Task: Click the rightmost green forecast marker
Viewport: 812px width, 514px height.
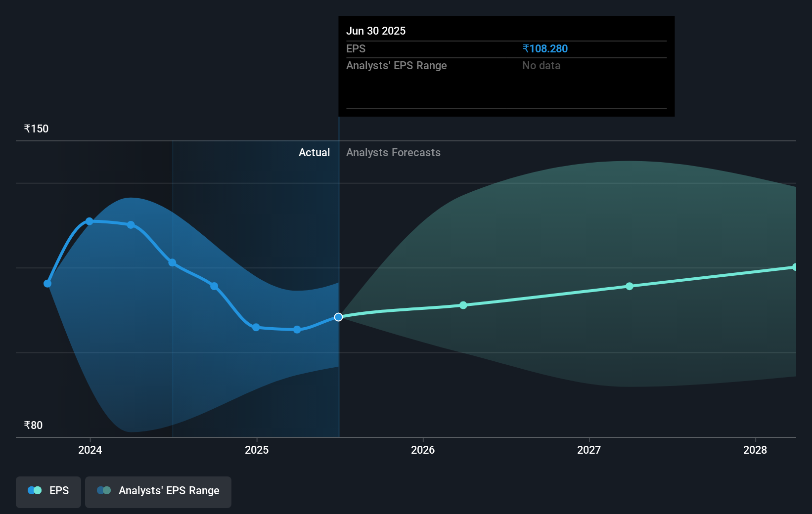Action: 795,267
